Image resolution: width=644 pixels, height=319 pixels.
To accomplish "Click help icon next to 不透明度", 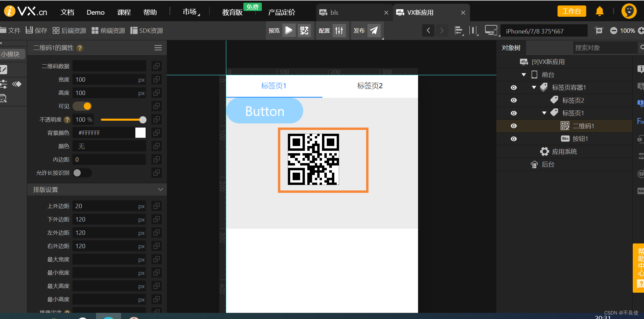I will (x=67, y=120).
